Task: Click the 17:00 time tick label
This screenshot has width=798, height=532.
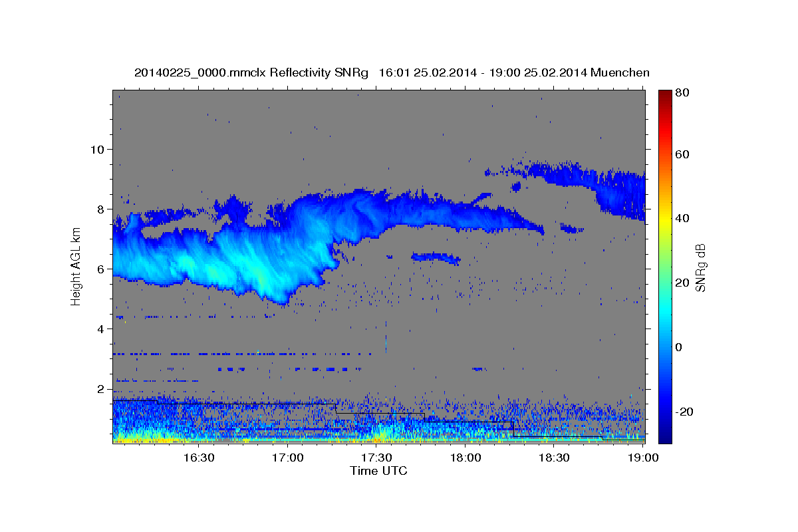Action: click(x=288, y=458)
